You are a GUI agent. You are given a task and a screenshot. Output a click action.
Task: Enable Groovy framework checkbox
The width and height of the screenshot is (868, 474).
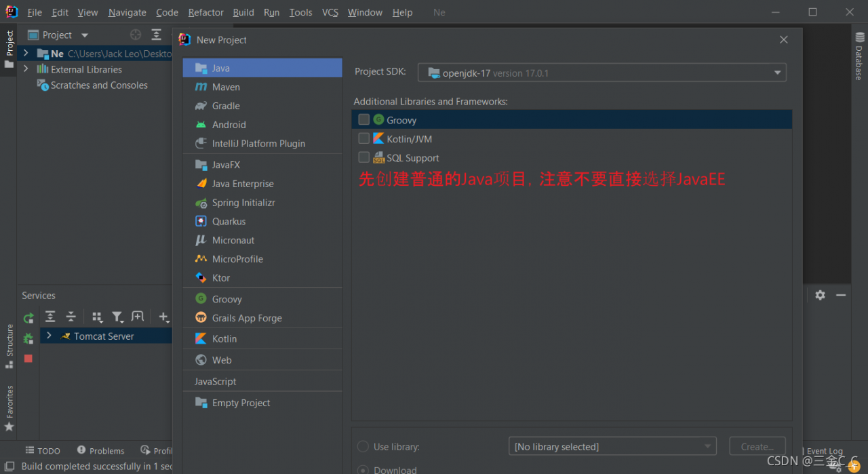(x=364, y=120)
